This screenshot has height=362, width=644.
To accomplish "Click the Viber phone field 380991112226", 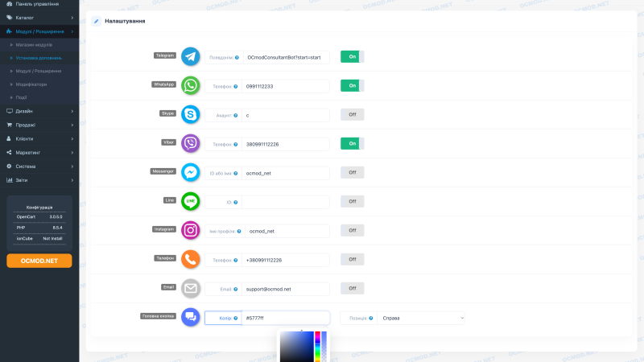I will [286, 145].
